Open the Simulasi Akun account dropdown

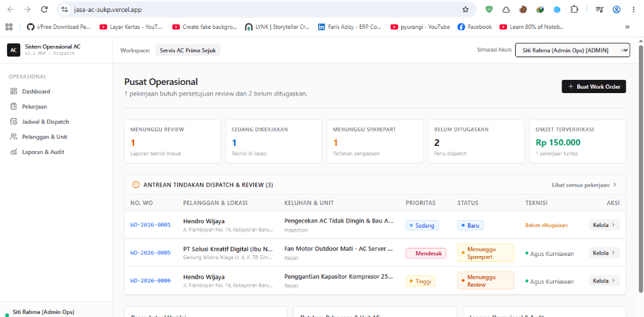572,50
